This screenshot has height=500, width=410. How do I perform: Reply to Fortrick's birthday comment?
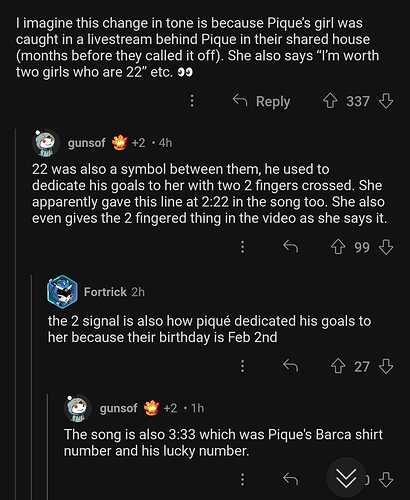(290, 366)
